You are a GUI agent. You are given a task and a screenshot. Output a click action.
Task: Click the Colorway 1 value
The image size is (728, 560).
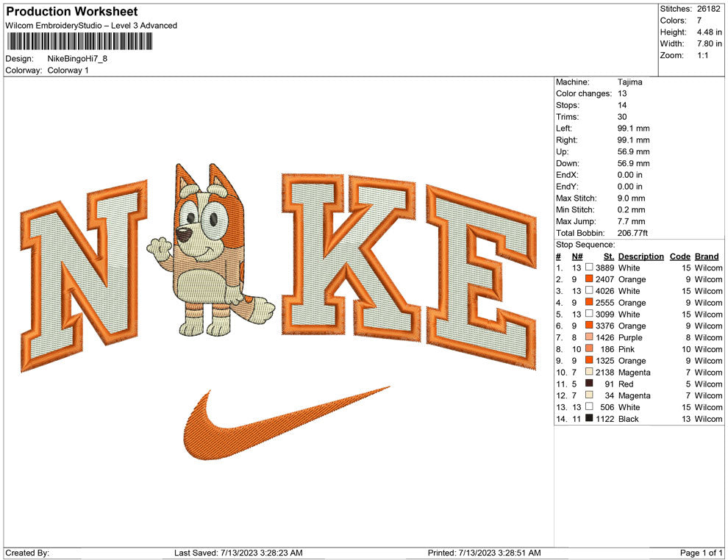tap(68, 70)
